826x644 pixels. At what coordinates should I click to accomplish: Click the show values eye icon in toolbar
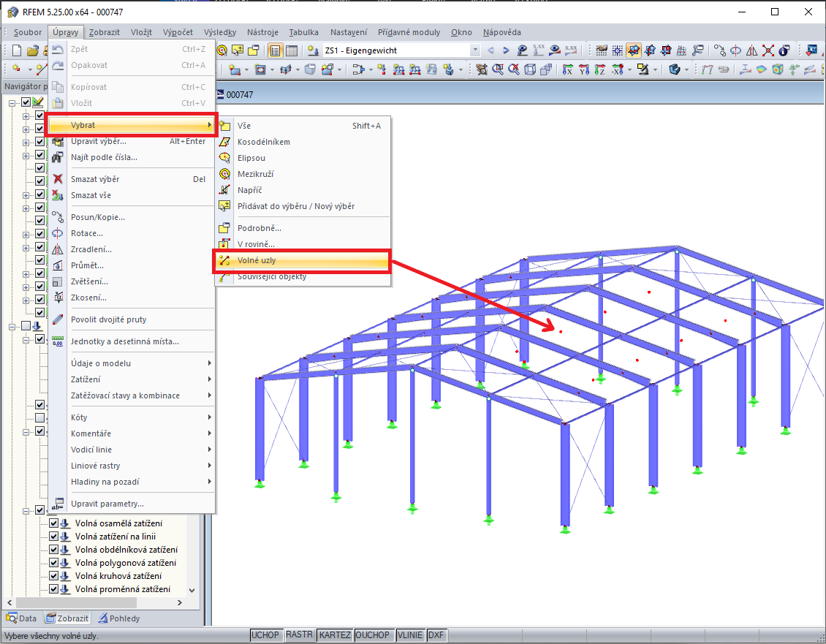pos(555,50)
